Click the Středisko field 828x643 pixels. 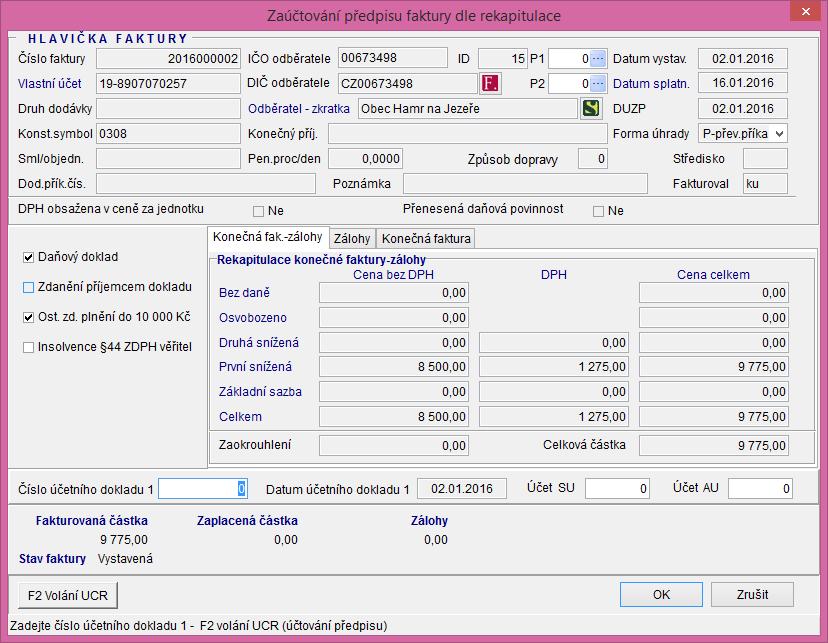[x=765, y=158]
